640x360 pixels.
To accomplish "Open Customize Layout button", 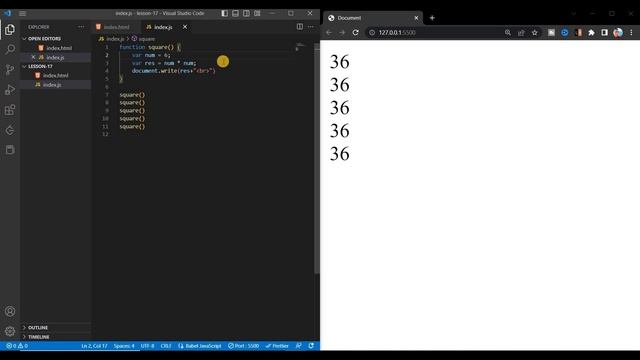I will 258,13.
